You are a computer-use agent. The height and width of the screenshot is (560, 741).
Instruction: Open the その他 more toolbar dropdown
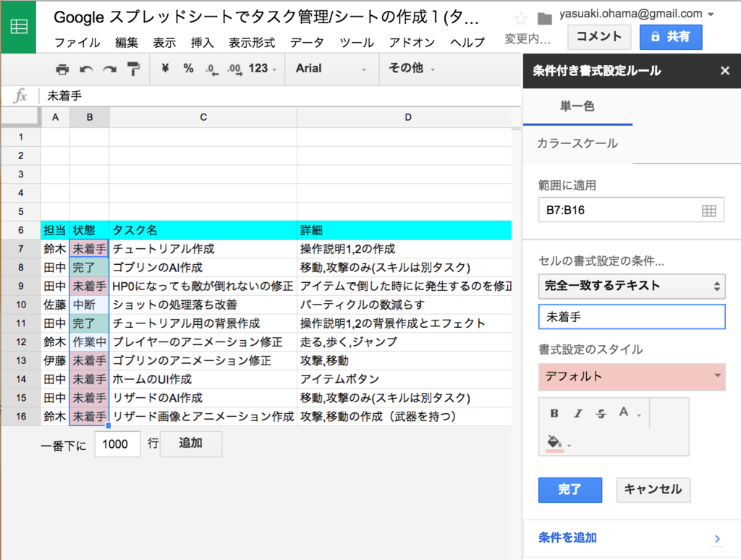(411, 69)
